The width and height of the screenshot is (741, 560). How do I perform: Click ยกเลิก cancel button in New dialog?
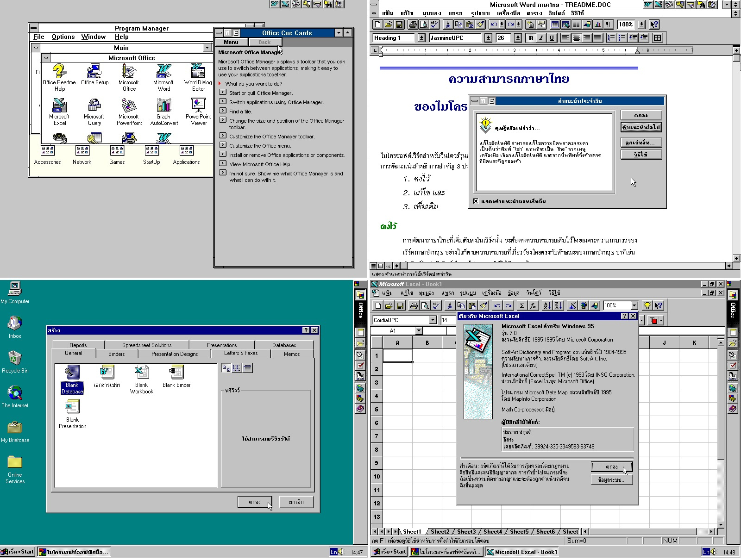296,502
